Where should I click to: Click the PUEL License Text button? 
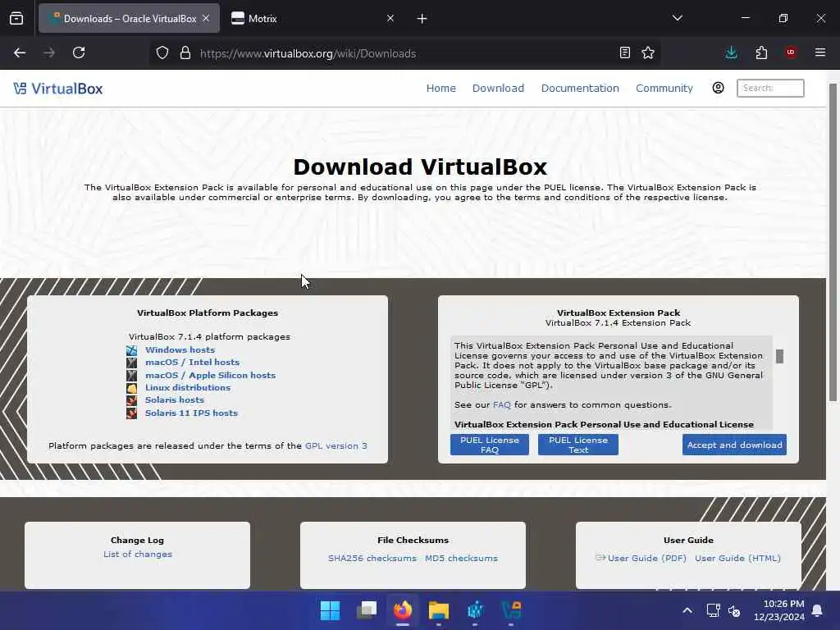click(x=578, y=445)
